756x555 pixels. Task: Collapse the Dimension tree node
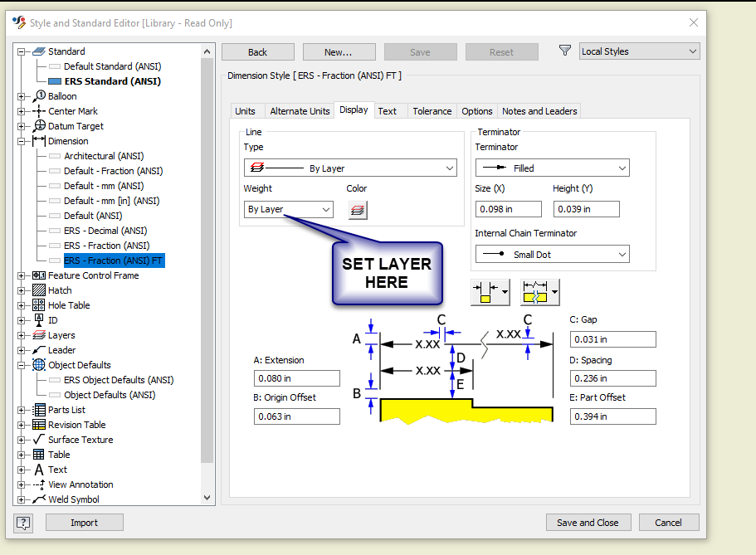point(22,141)
